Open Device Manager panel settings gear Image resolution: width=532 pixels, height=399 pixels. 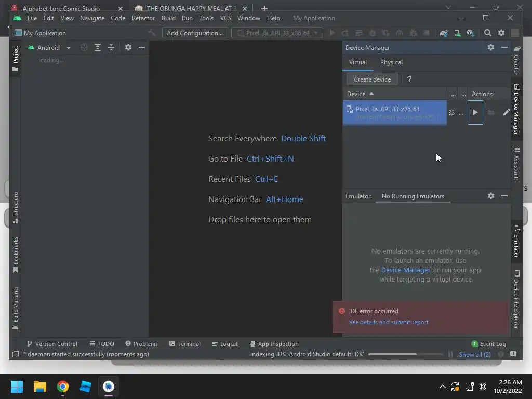pos(490,47)
